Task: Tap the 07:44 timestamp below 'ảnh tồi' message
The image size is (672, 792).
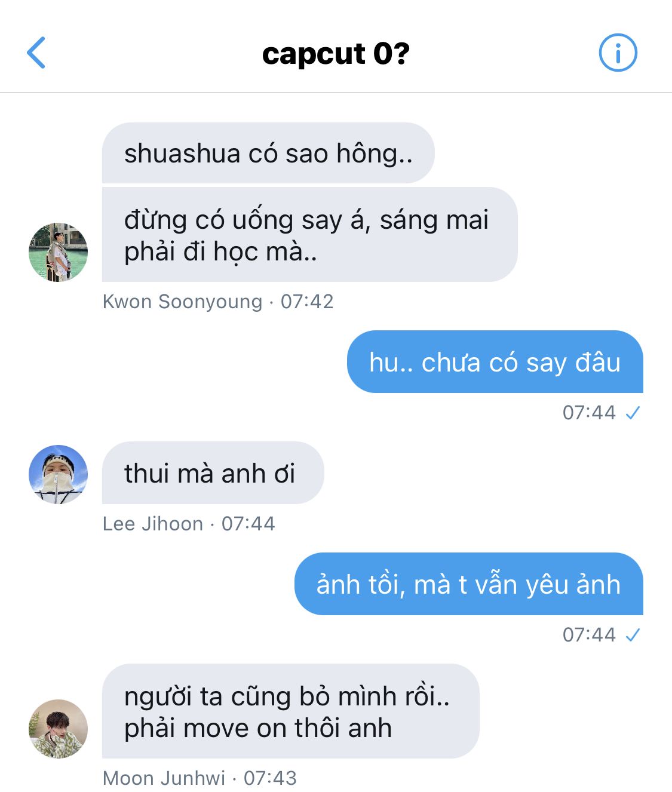Action: click(589, 634)
